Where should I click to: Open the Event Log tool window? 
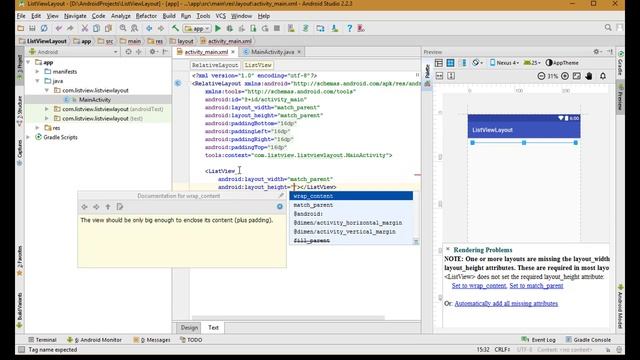pyautogui.click(x=539, y=340)
